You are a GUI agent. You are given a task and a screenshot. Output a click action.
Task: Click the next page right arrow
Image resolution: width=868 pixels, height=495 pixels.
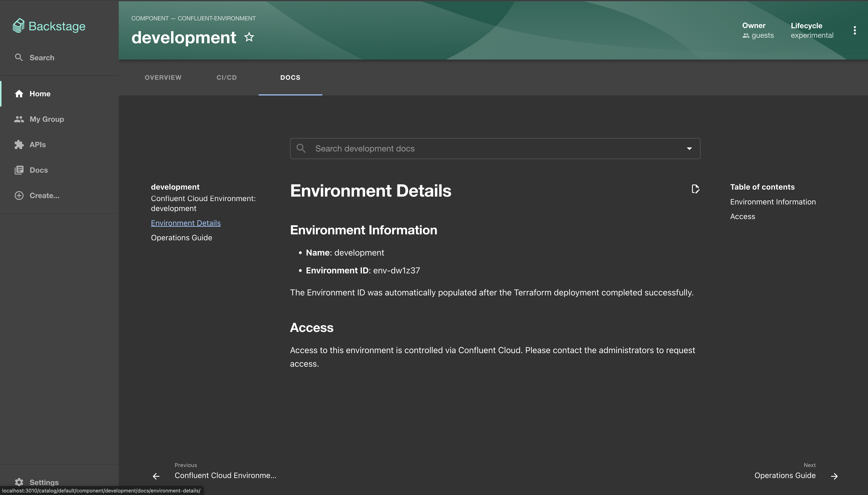pyautogui.click(x=834, y=476)
